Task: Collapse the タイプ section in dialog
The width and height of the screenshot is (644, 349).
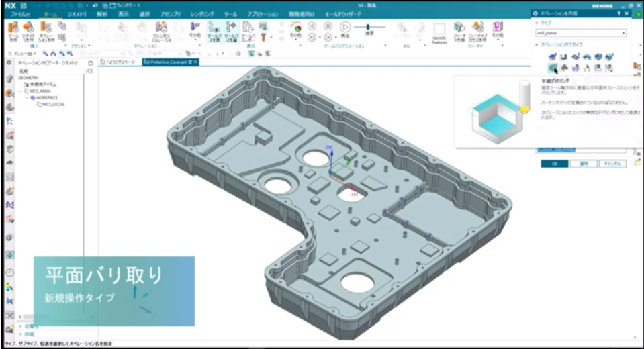Action: click(537, 23)
